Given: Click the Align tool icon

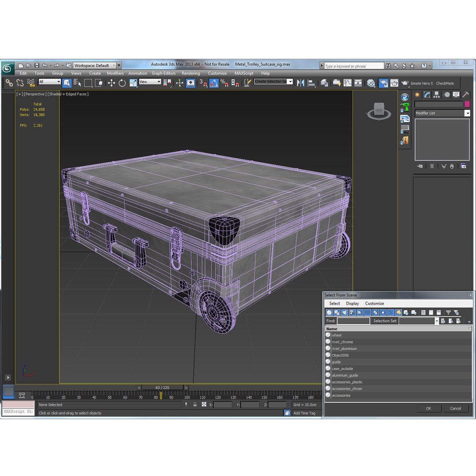Looking at the screenshot, I should tap(312, 82).
